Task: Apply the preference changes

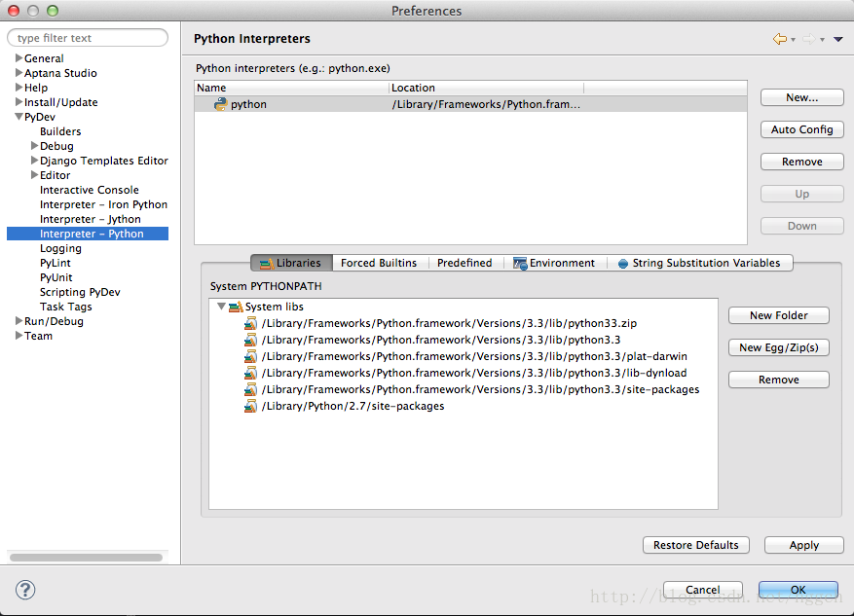Action: tap(804, 545)
